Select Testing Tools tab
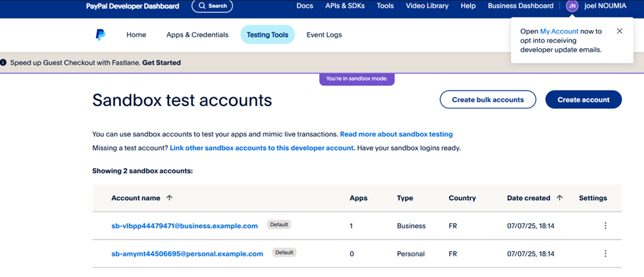The width and height of the screenshot is (644, 277). coord(267,35)
